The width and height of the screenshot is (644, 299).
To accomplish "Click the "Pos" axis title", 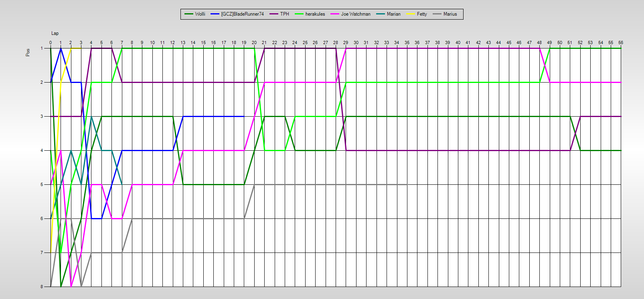I will click(x=28, y=53).
